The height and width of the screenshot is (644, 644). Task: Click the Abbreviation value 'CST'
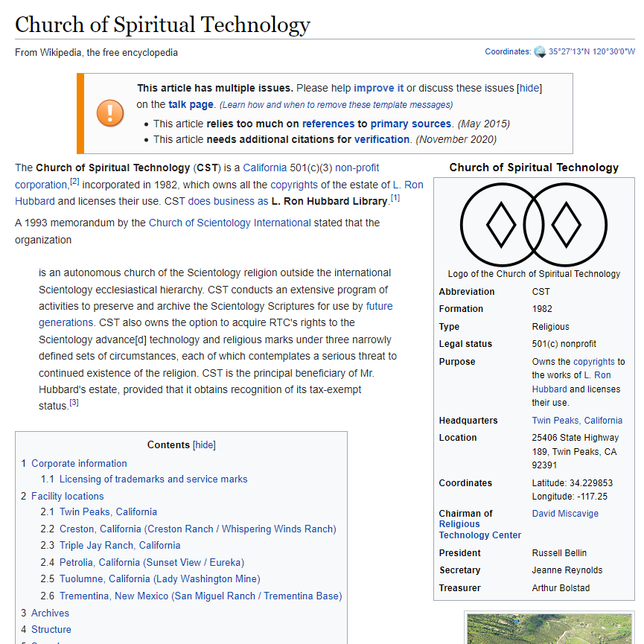coord(541,292)
